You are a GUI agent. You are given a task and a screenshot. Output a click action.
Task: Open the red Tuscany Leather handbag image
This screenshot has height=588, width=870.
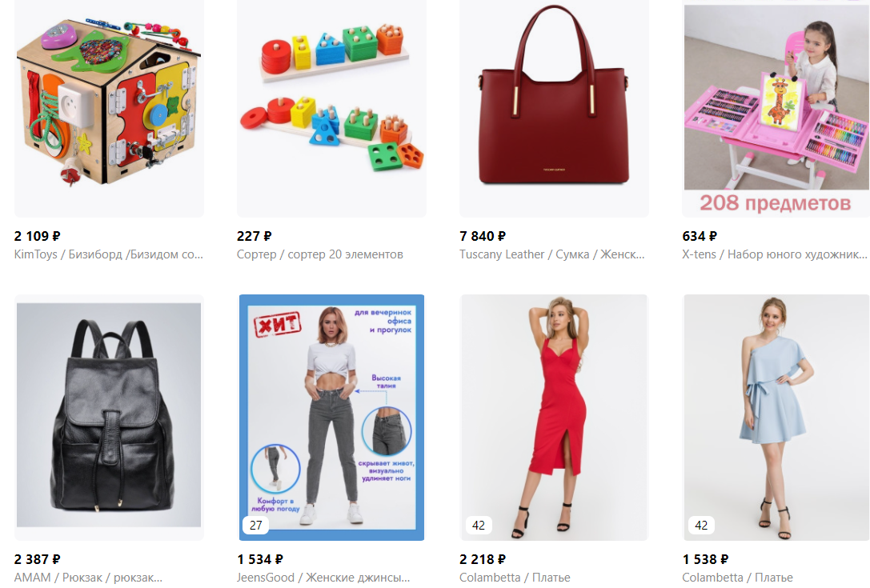pyautogui.click(x=555, y=108)
